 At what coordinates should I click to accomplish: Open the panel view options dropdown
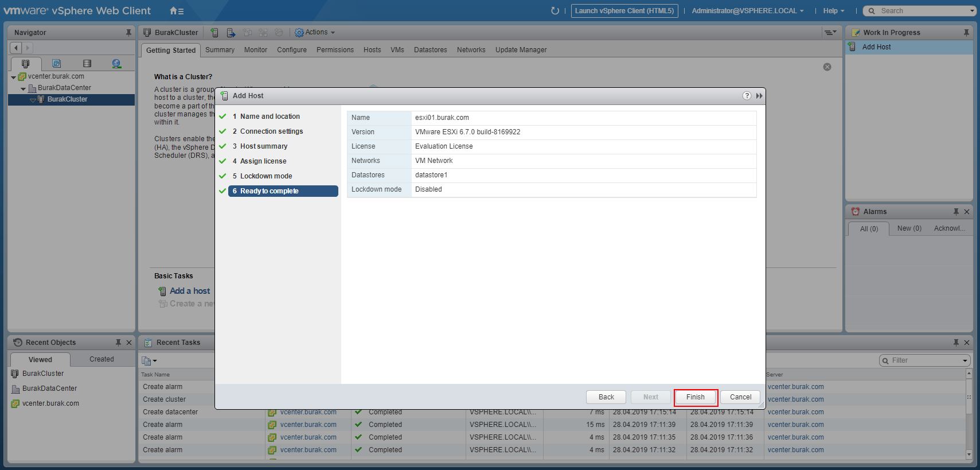[x=830, y=33]
